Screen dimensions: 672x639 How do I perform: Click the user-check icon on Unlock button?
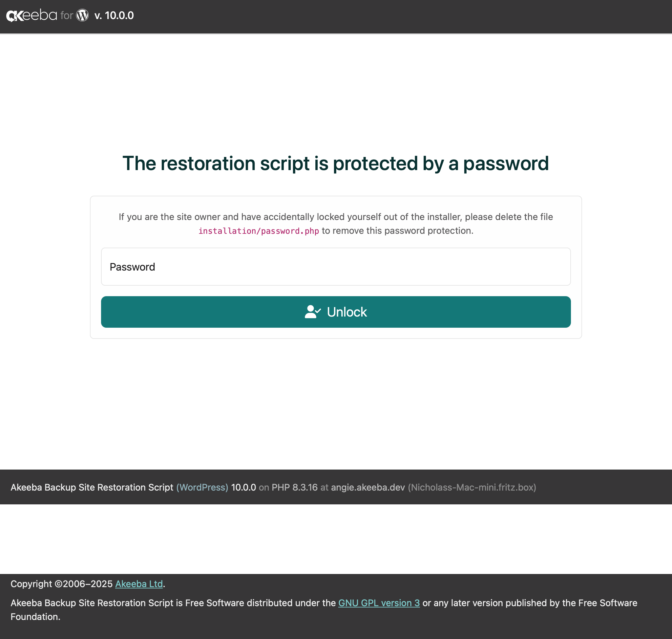pos(312,312)
